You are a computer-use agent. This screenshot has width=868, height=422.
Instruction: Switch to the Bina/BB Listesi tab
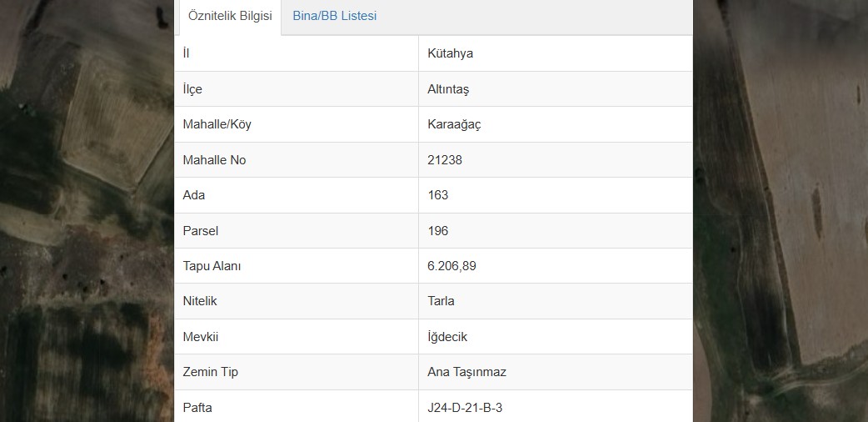click(x=334, y=16)
